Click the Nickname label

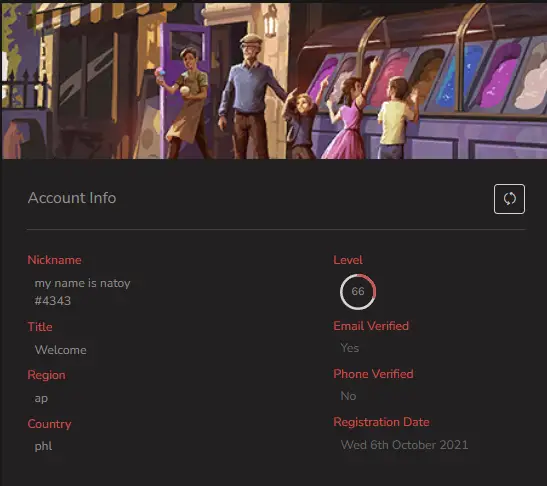54,260
